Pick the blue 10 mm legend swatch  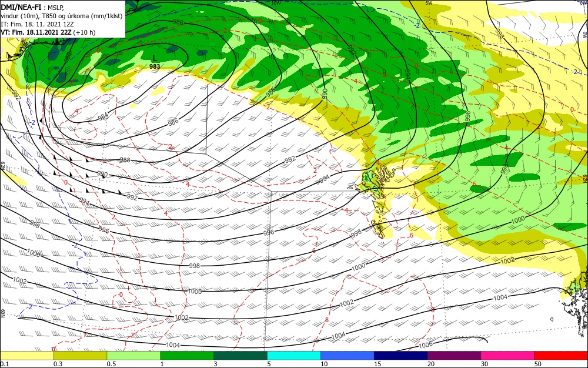348,356
